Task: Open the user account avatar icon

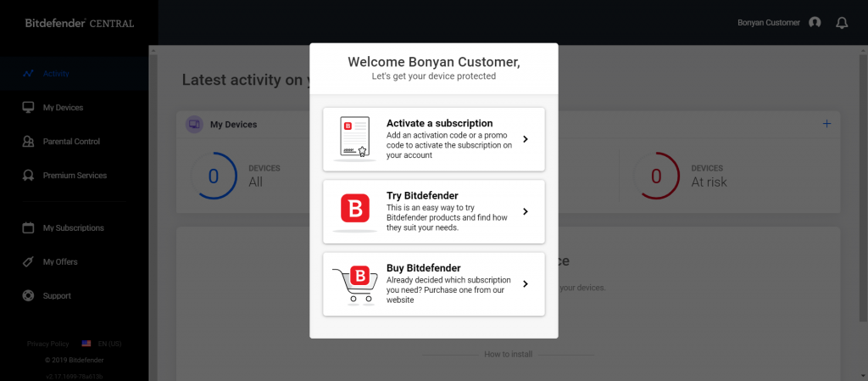Action: coord(815,23)
